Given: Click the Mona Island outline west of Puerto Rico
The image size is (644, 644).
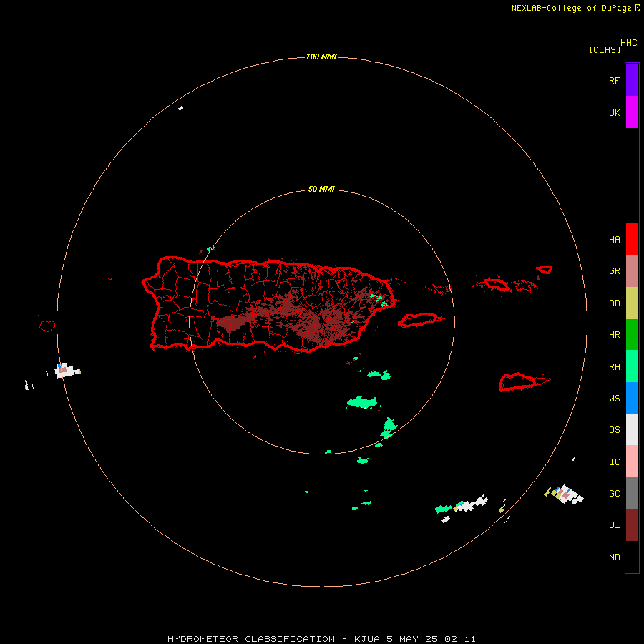Looking at the screenshot, I should tap(47, 326).
